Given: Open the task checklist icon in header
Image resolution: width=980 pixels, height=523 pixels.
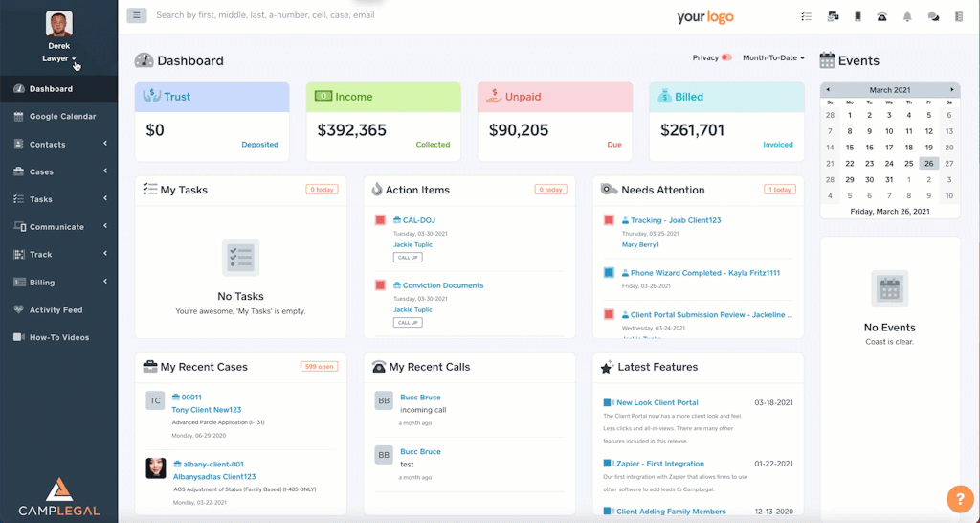Looking at the screenshot, I should point(806,17).
